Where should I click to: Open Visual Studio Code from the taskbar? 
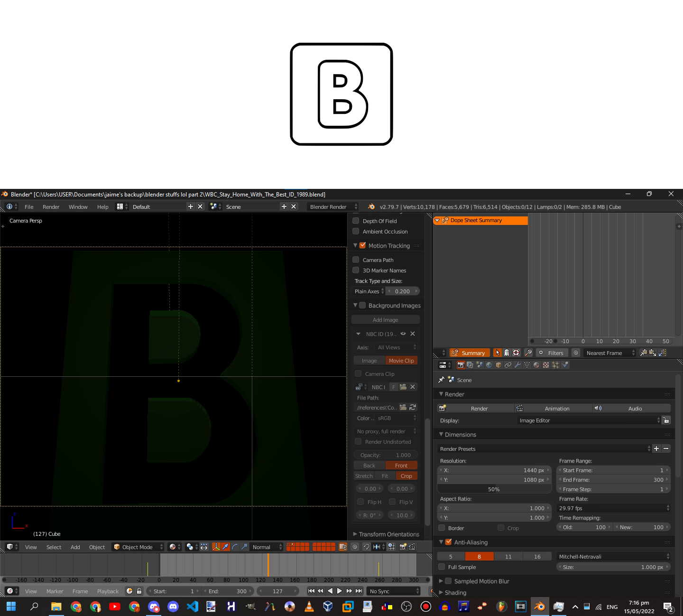(x=192, y=606)
